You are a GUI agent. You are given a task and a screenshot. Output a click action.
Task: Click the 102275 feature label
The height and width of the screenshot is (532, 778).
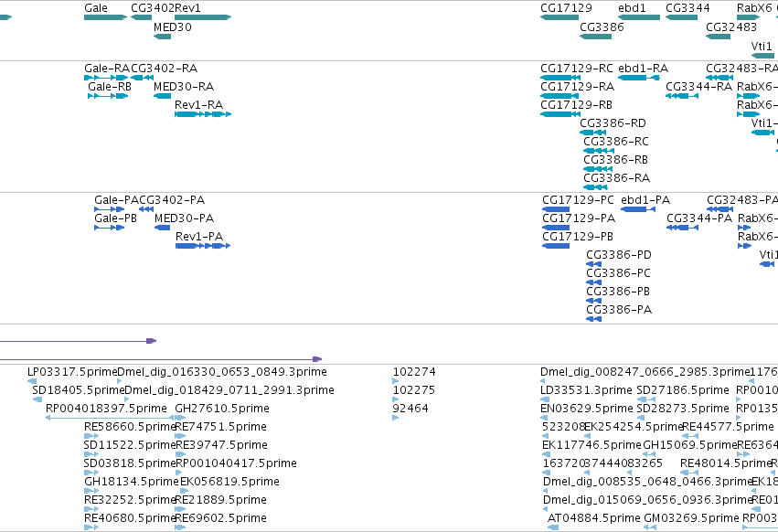pyautogui.click(x=414, y=390)
